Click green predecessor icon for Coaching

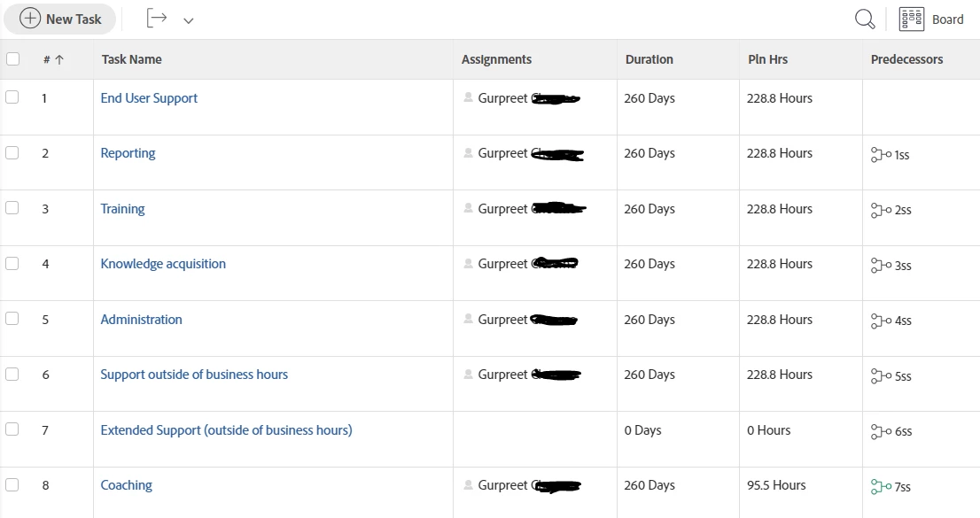(881, 487)
